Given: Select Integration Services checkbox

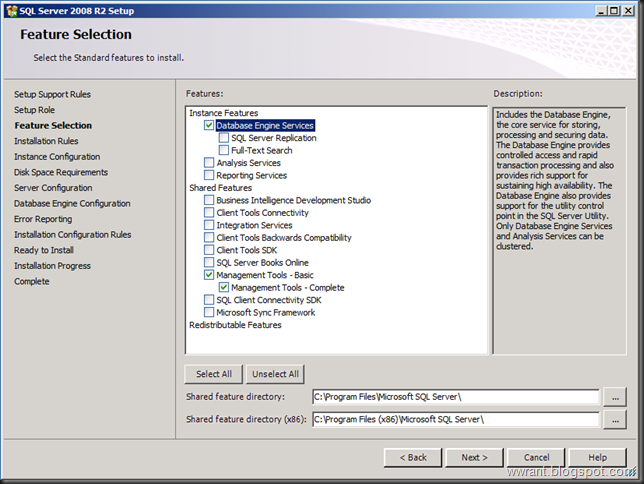Looking at the screenshot, I should click(x=209, y=225).
